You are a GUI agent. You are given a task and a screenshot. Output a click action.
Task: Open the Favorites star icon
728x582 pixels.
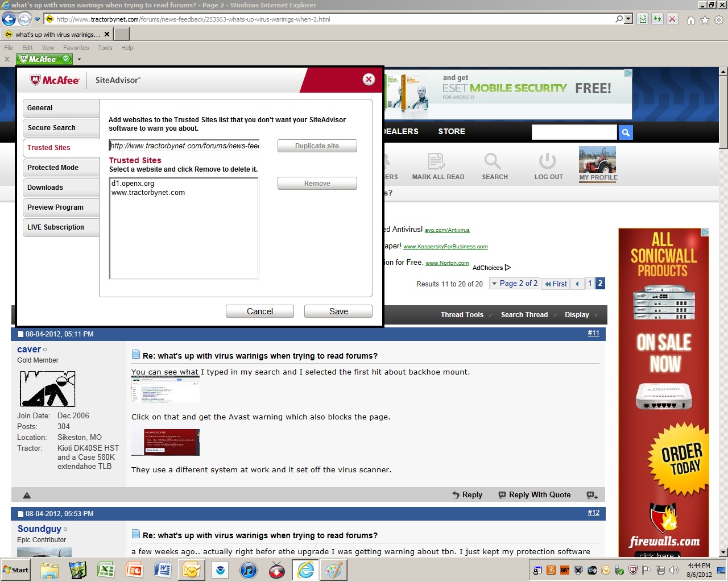tap(705, 20)
